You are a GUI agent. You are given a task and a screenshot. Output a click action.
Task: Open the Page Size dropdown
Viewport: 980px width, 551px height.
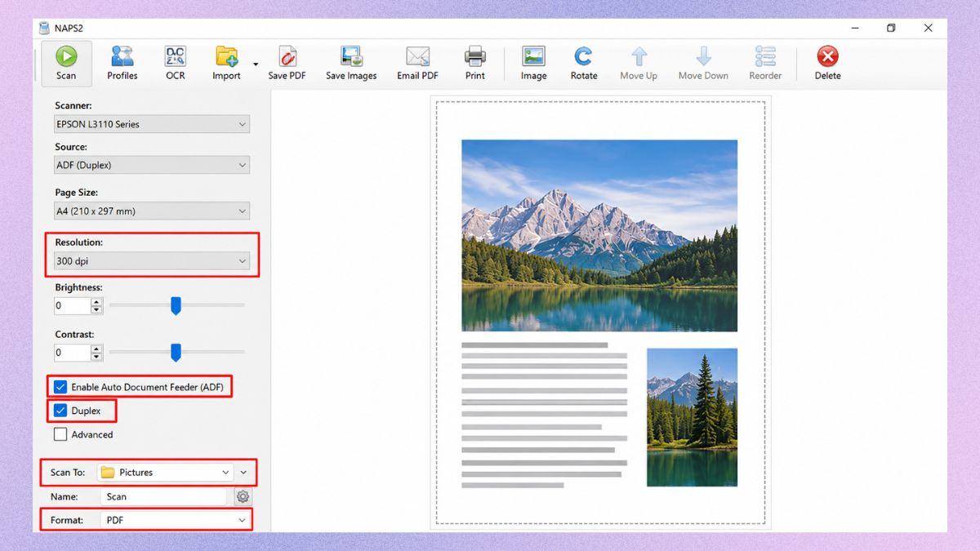tap(152, 211)
